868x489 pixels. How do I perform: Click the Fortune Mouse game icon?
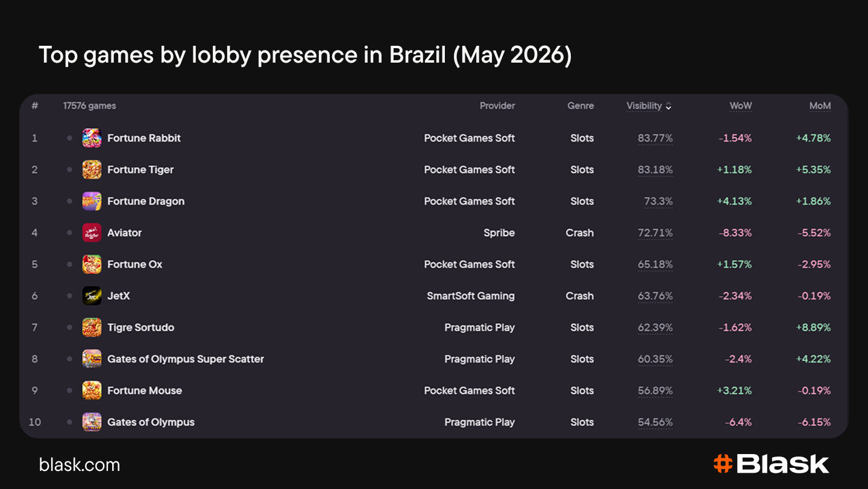pos(92,390)
